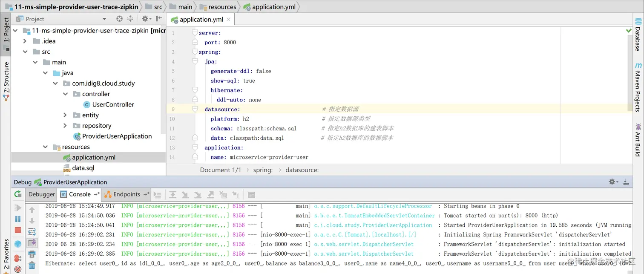Click resources in top breadcrumb bar
Screen dimensions: 644x274
click(218, 7)
